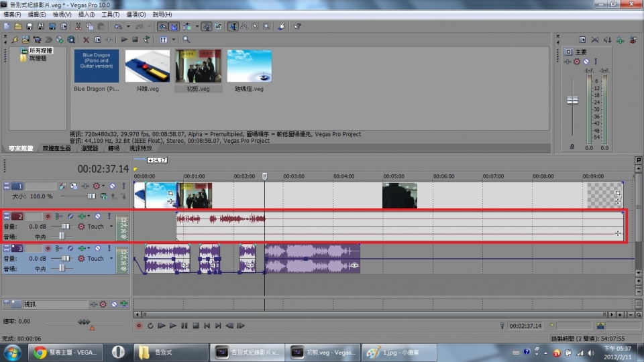This screenshot has height=362, width=644.
Task: Click the undo arrow icon
Action: [118, 27]
